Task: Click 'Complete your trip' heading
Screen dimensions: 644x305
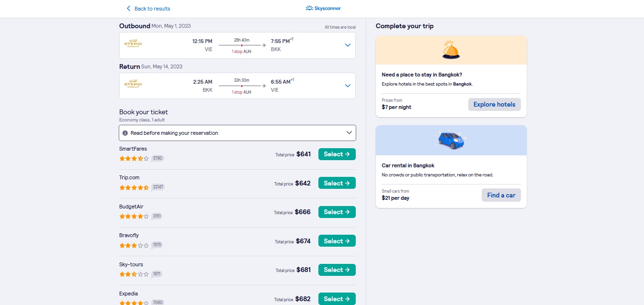Action: pyautogui.click(x=405, y=26)
